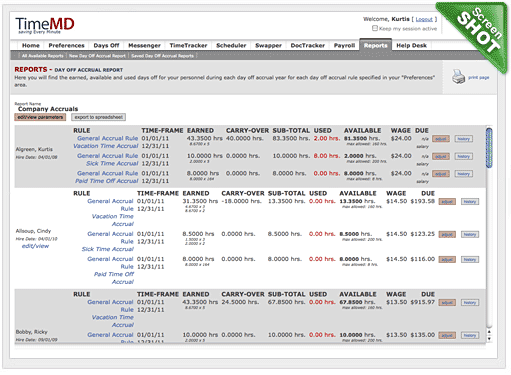Switch to Days Off tab

(106, 45)
